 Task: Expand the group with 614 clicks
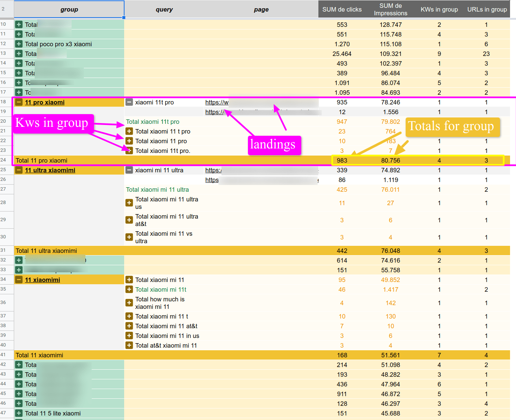19,260
